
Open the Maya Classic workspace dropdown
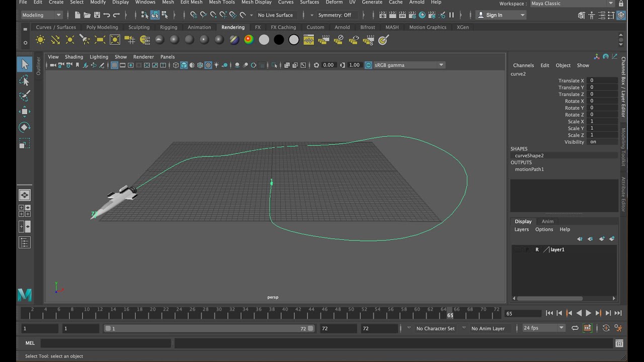point(573,4)
